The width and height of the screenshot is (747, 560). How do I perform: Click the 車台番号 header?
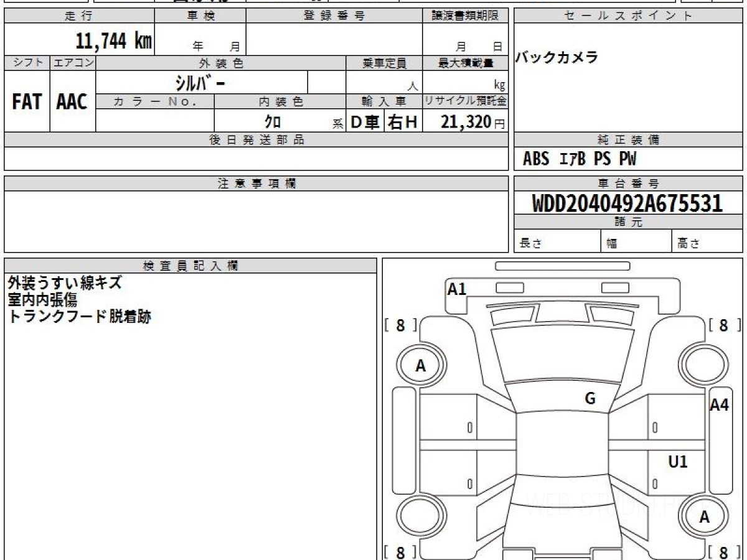(628, 184)
